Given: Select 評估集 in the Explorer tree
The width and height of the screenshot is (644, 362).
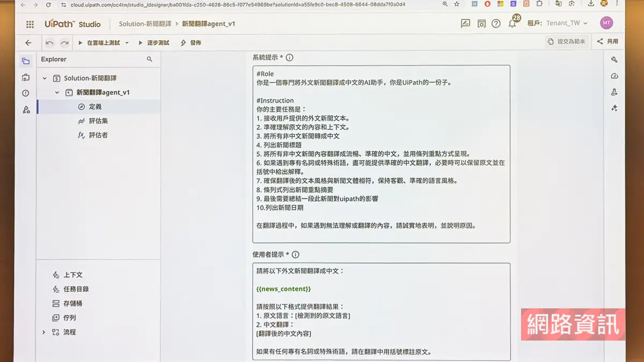Looking at the screenshot, I should (98, 121).
